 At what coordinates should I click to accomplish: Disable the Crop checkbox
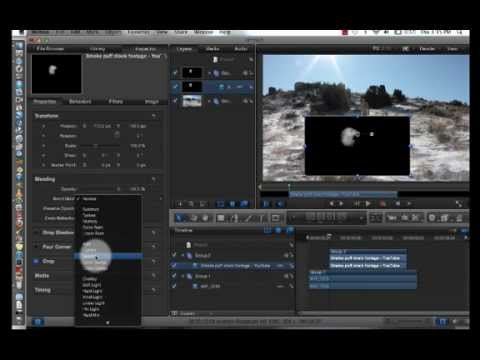tap(36, 261)
